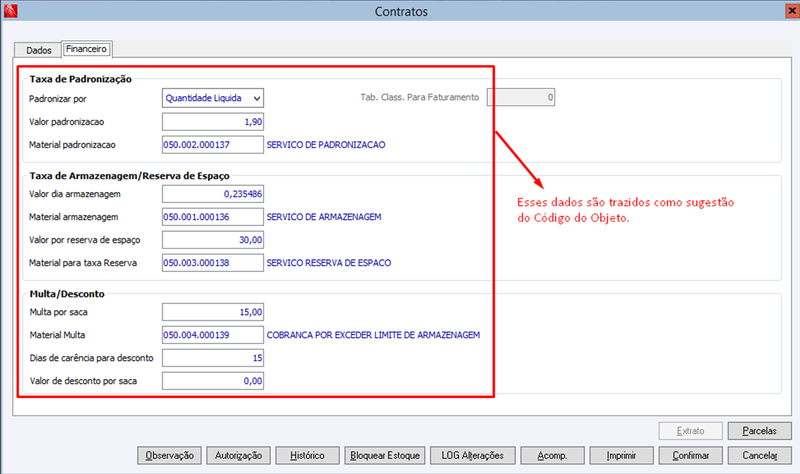Click the text SERVICO RESERVA DE ESPACO
800x474 pixels.
[329, 263]
